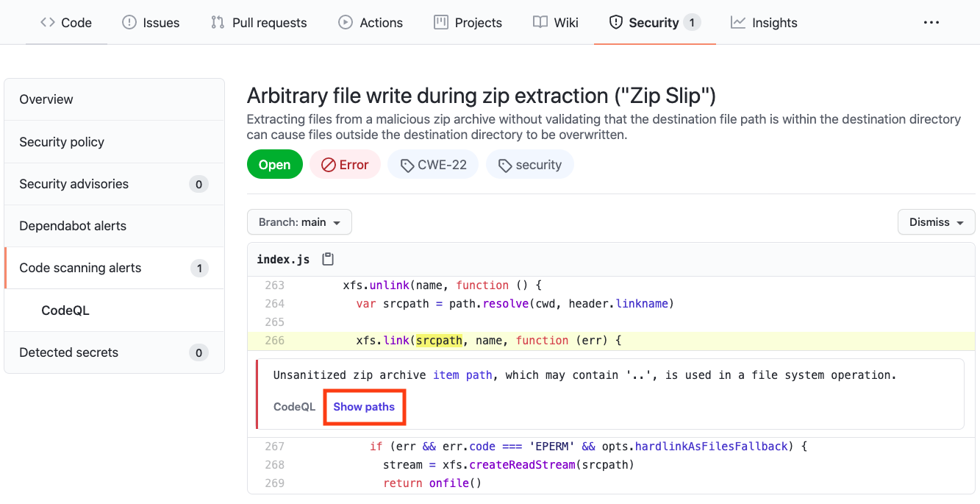Screen dimensions: 980x504
Task: Open Overview in the sidebar
Action: 114,99
